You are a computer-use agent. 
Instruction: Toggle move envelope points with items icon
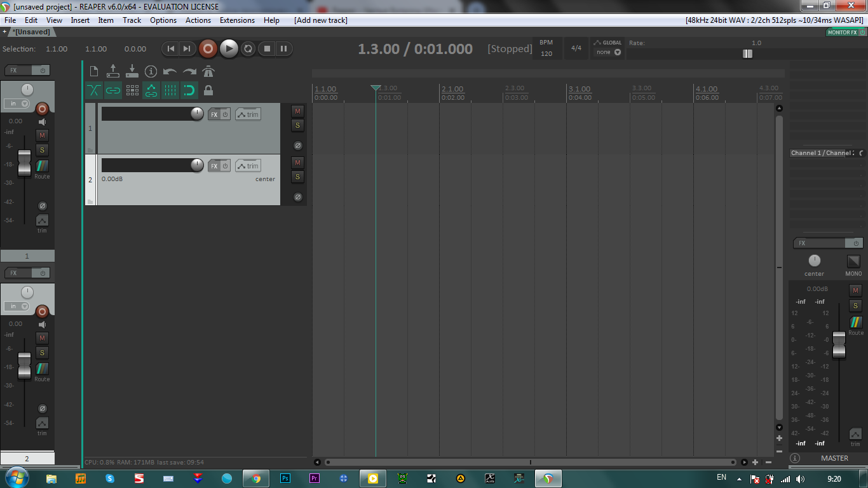point(151,90)
